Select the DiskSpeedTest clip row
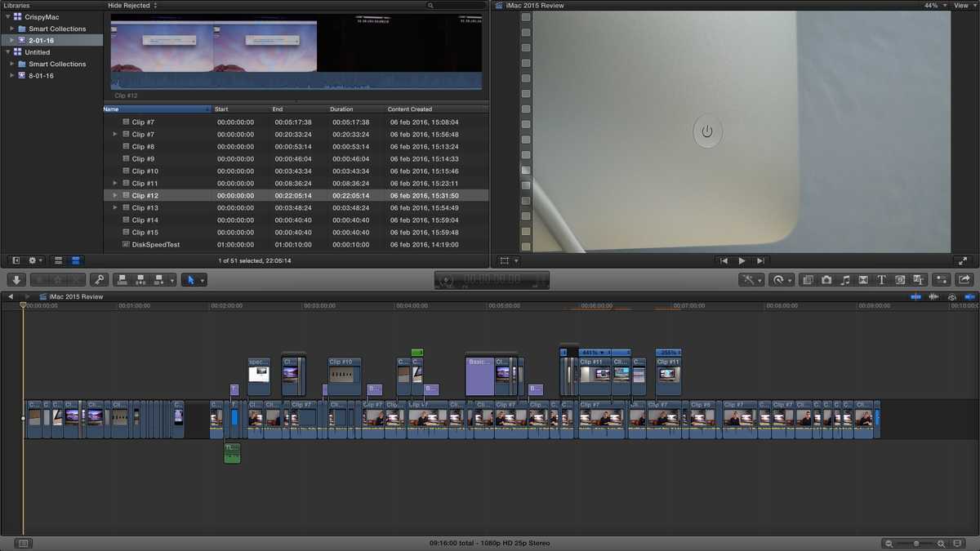 (296, 245)
